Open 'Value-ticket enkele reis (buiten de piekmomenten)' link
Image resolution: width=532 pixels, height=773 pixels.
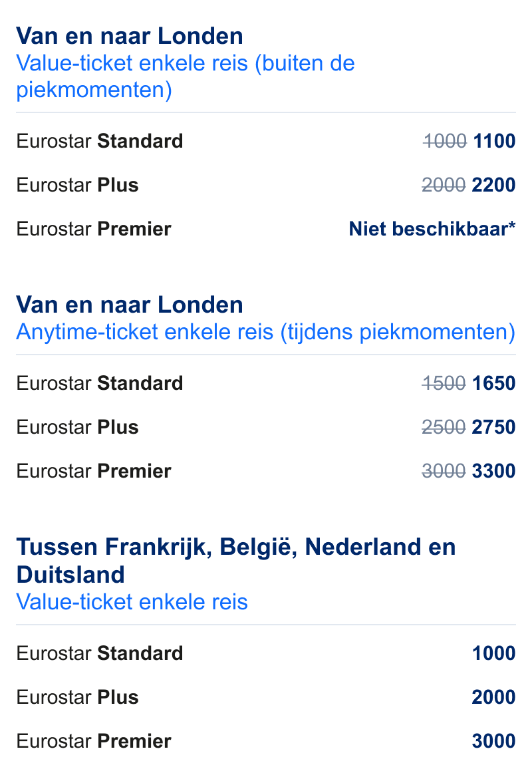(x=186, y=77)
